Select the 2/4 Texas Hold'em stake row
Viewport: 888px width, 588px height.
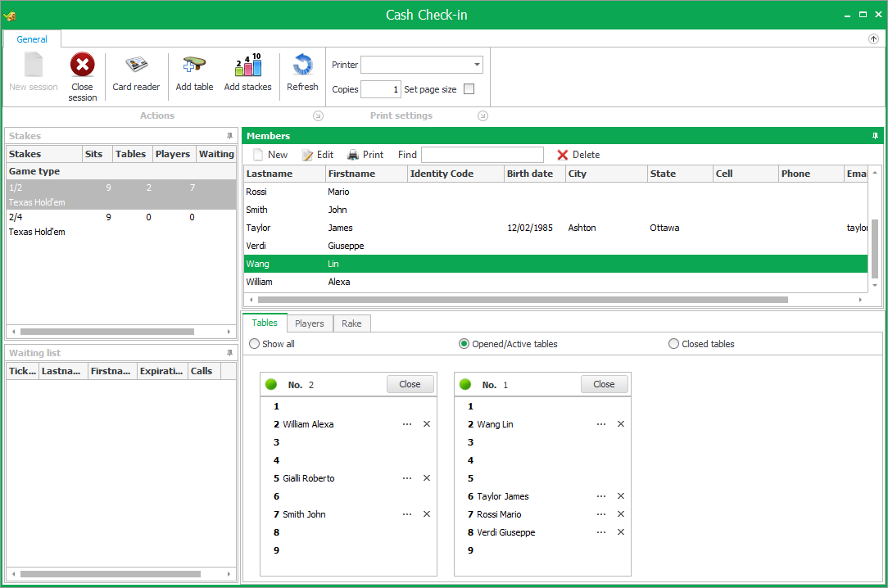coord(121,224)
